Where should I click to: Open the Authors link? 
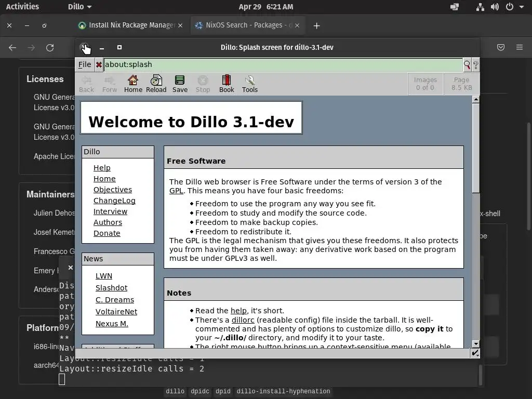coord(108,222)
